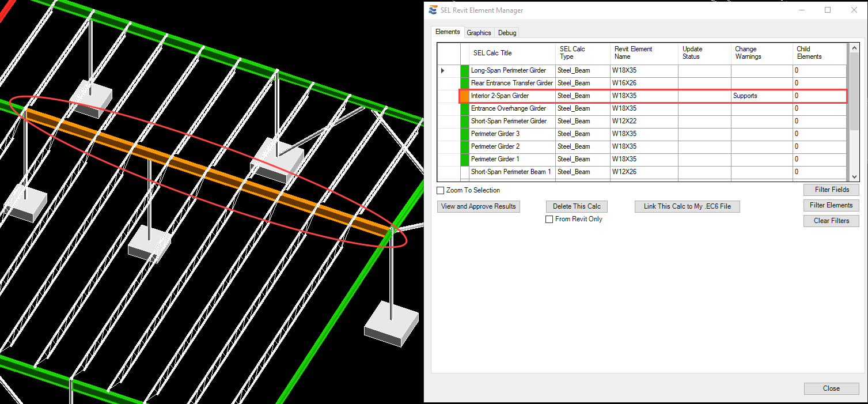868x404 pixels.
Task: Click the green swatch for Perimeter Girder 2
Action: coord(465,146)
